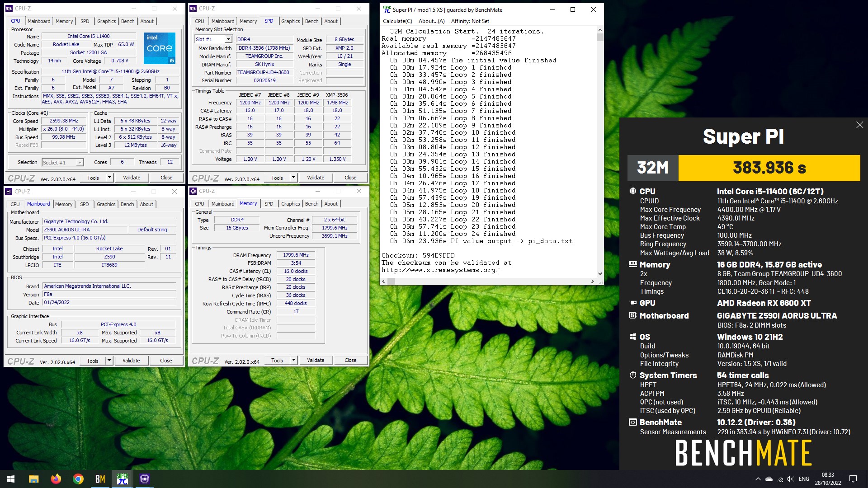Click Super PI vertical scrollbar up arrow

click(x=600, y=30)
